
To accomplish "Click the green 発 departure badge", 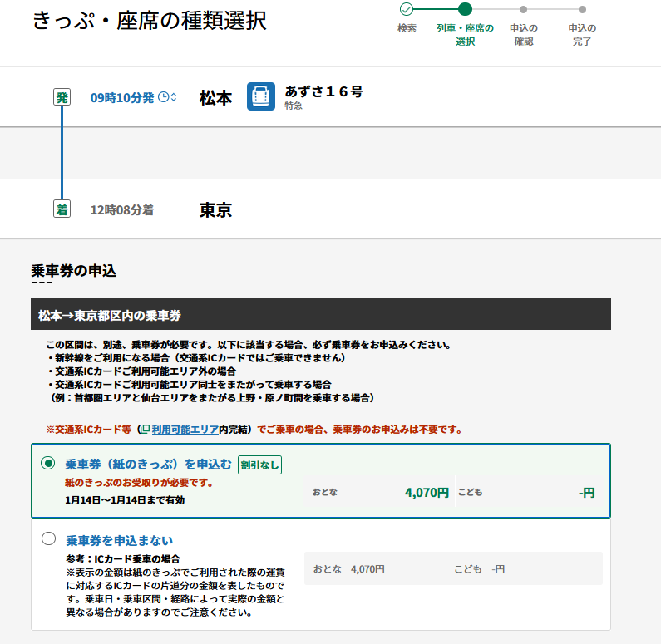I will click(x=62, y=97).
